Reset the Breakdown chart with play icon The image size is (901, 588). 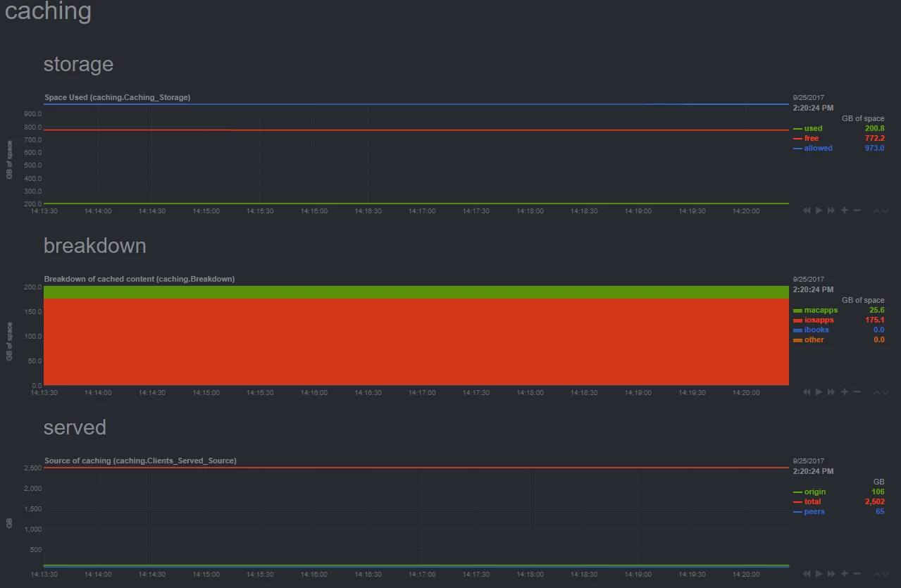tap(819, 392)
